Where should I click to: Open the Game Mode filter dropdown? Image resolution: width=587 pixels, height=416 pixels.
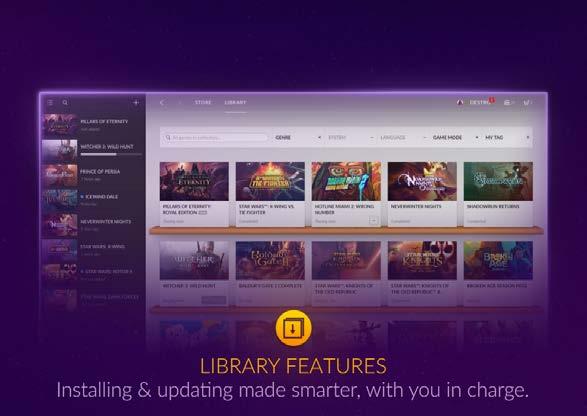pos(456,137)
